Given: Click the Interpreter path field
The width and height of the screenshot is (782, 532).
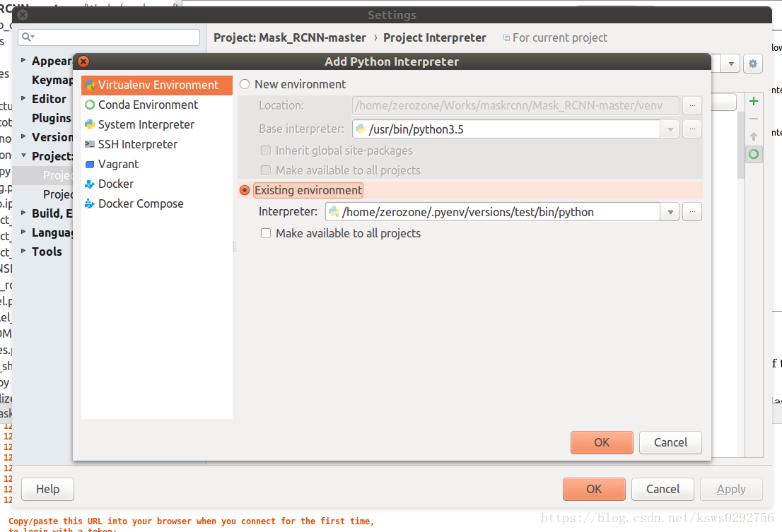Looking at the screenshot, I should pos(493,212).
